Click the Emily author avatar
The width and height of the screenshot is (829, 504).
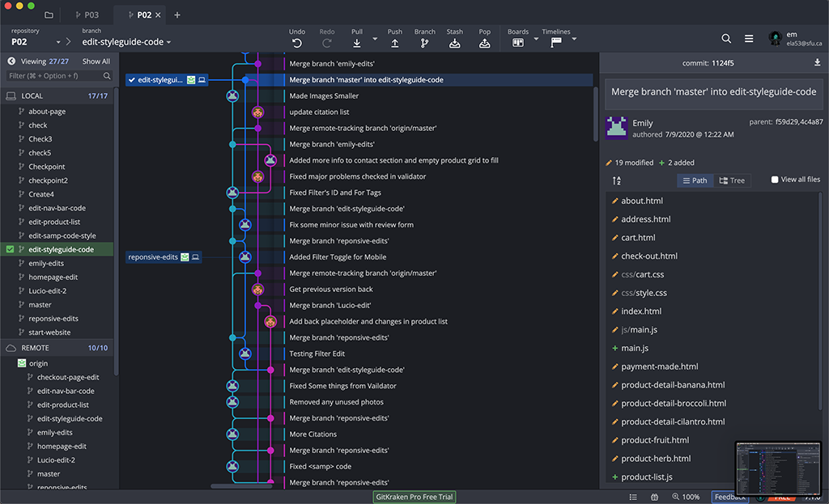pyautogui.click(x=616, y=128)
